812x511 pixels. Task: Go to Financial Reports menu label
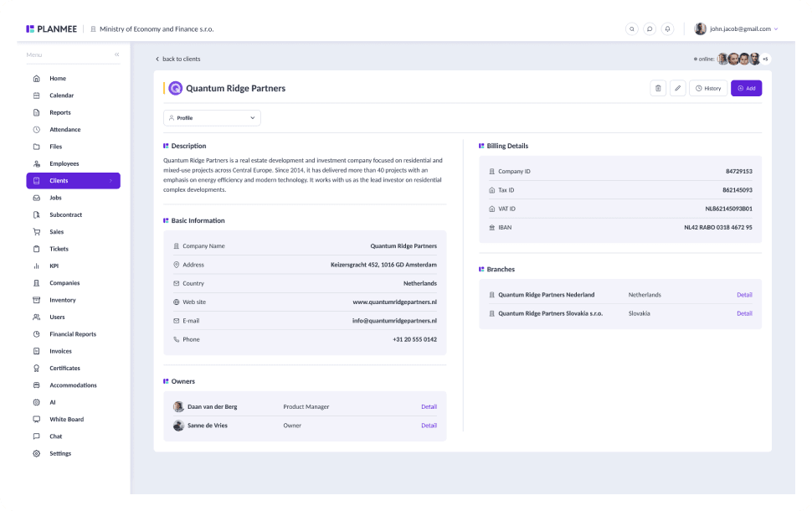tap(73, 334)
